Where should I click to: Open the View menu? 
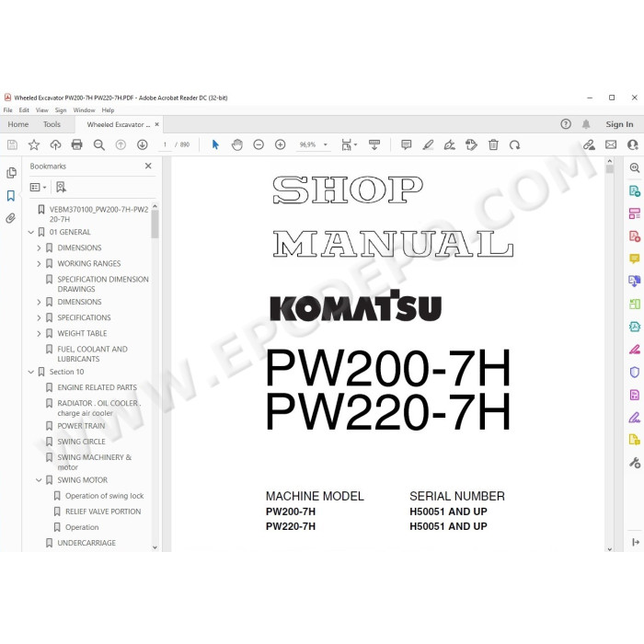[x=42, y=110]
